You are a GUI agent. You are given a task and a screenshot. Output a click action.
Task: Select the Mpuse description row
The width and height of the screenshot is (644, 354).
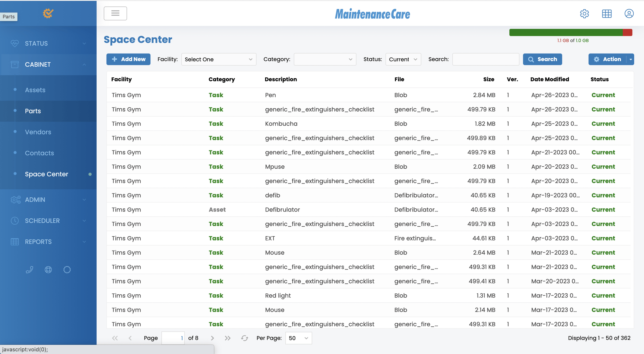click(x=369, y=167)
